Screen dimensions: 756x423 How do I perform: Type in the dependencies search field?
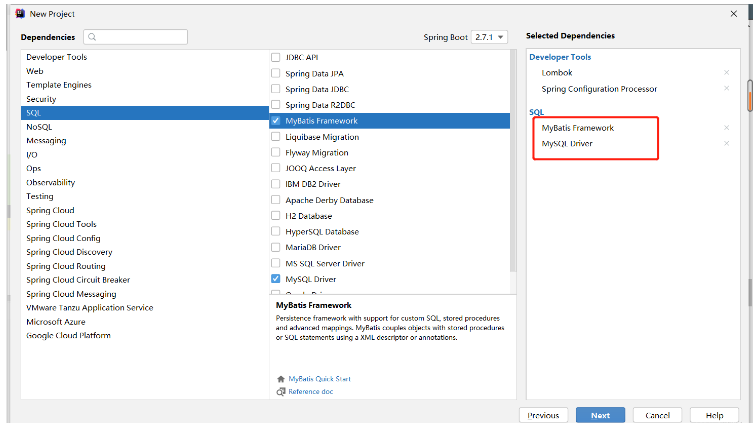tap(140, 37)
